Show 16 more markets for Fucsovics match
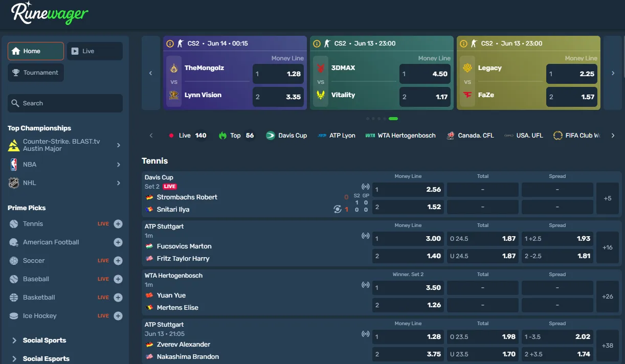The width and height of the screenshot is (625, 364). coord(608,247)
